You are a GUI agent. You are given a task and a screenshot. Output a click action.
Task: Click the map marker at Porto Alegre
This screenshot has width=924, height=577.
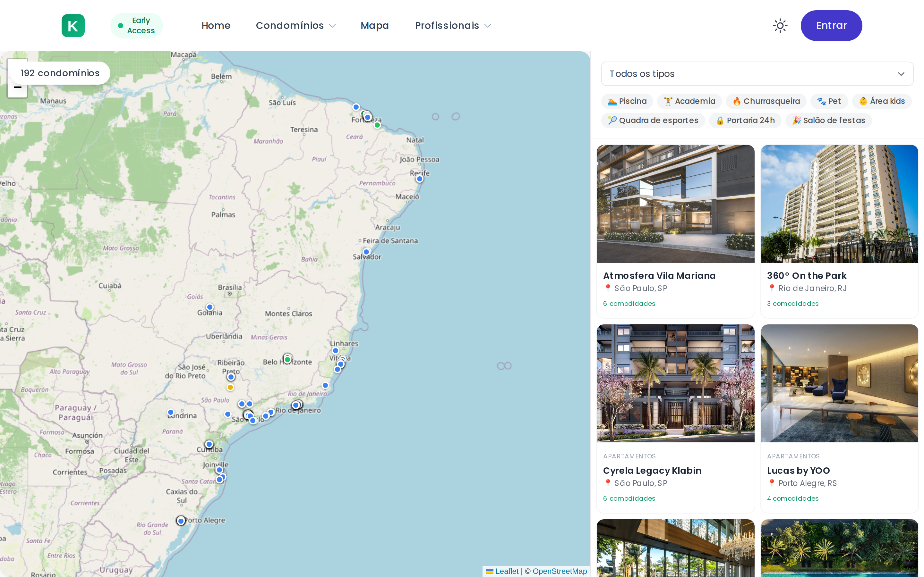(181, 521)
